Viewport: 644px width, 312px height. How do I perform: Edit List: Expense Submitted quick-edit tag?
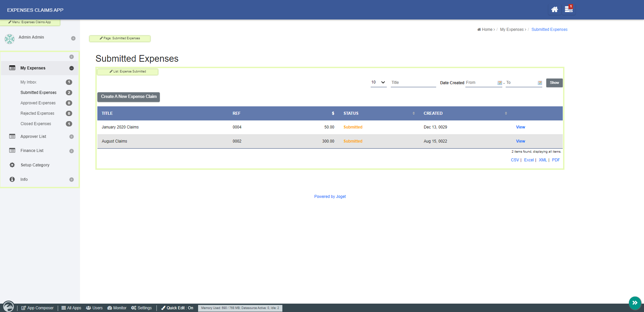click(x=128, y=71)
